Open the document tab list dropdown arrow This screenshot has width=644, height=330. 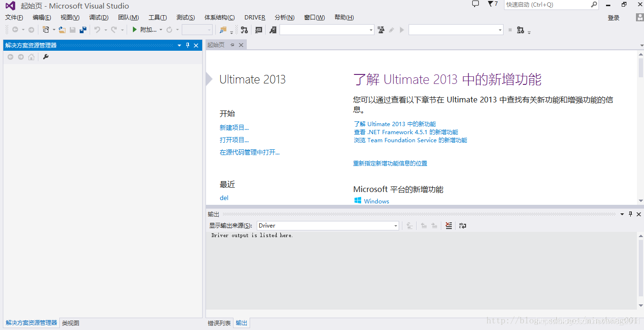[641, 46]
